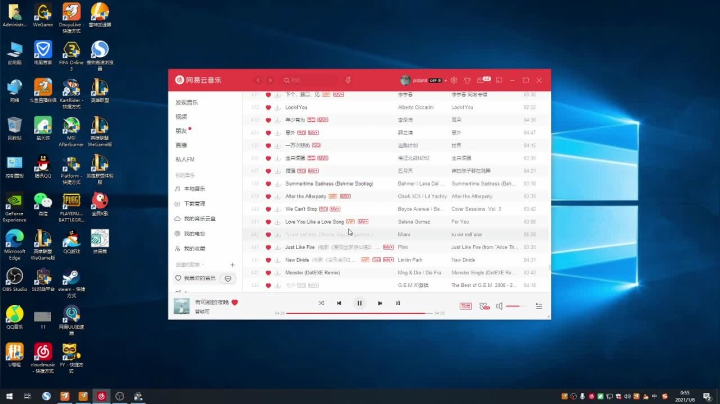This screenshot has width=720, height=404.
Task: Download We Can't Stop
Action: (277, 209)
